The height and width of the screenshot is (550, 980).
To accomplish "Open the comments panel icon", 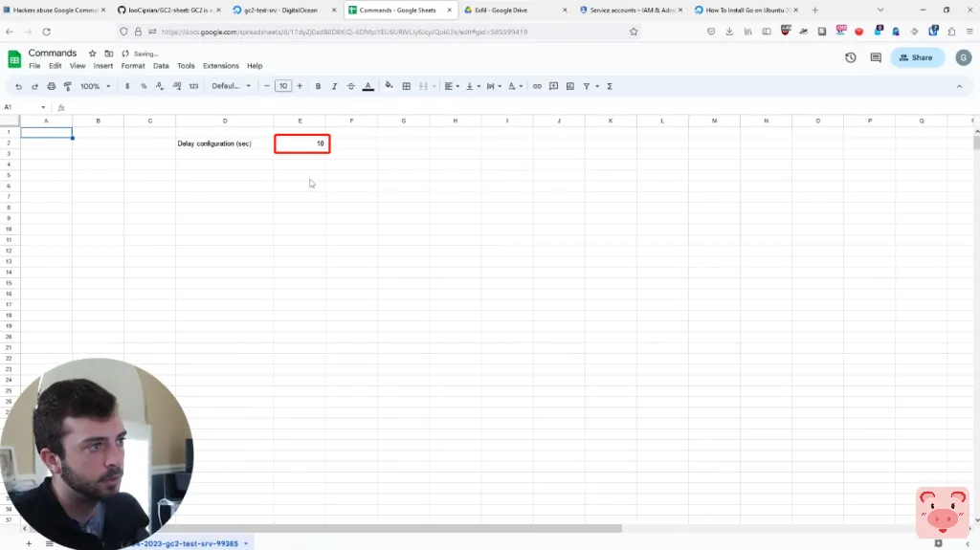I will click(876, 57).
